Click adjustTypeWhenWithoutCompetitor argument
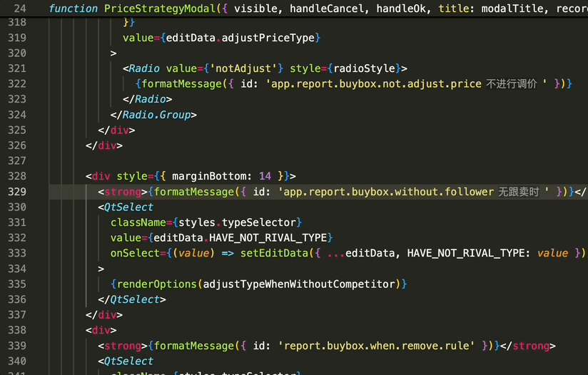Viewport: 588px width, 375px height. (x=299, y=284)
